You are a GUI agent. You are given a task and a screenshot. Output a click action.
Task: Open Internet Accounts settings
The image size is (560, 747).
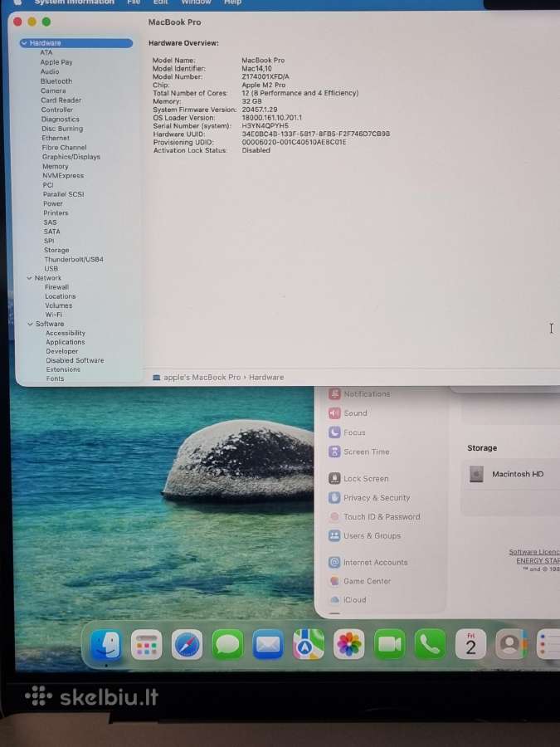point(368,562)
